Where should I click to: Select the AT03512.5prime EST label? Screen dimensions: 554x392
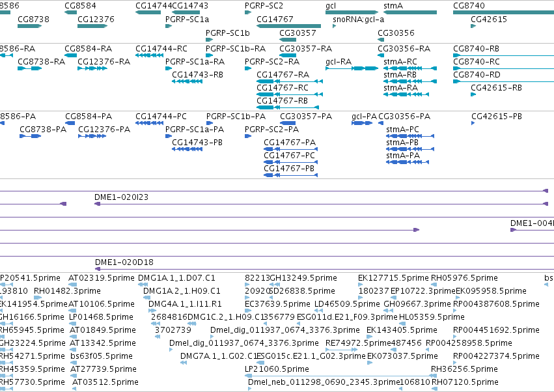pyautogui.click(x=105, y=383)
